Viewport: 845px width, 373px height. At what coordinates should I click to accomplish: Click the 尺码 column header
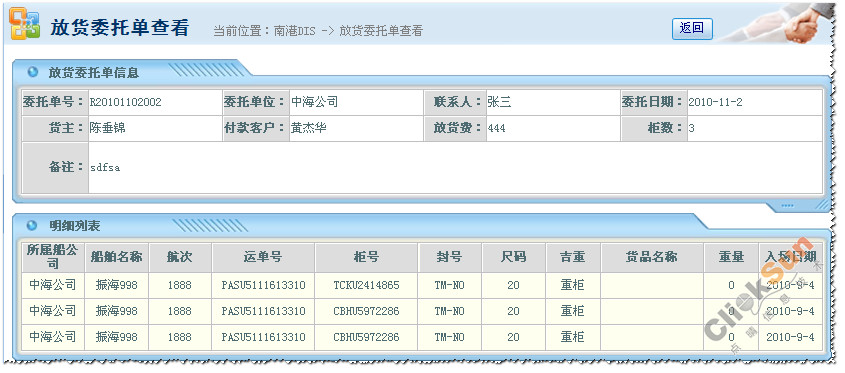pos(513,257)
